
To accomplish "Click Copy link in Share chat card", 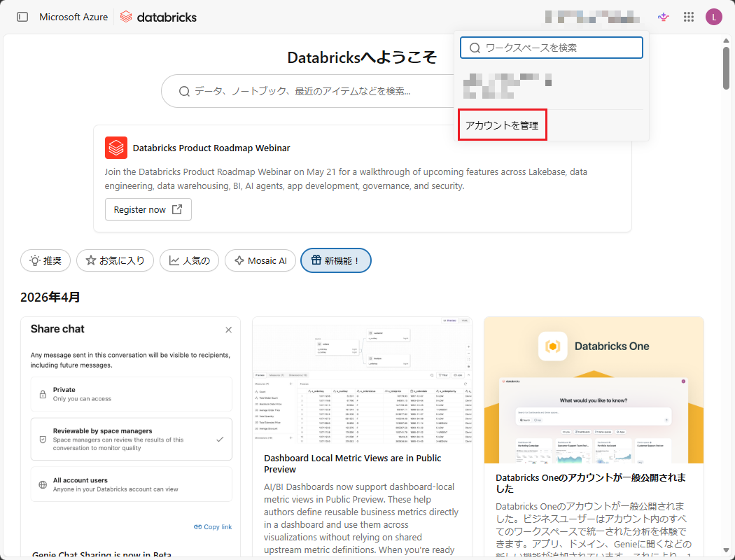I will [x=213, y=526].
